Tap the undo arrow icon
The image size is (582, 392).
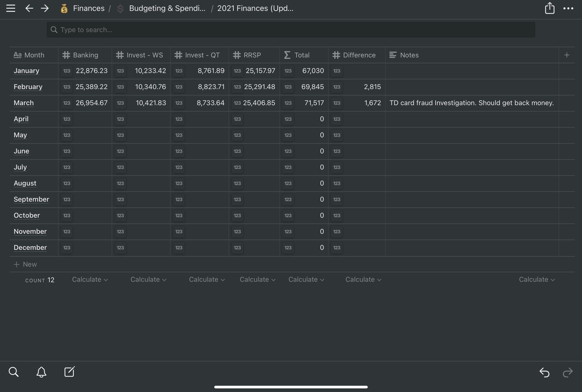click(544, 372)
